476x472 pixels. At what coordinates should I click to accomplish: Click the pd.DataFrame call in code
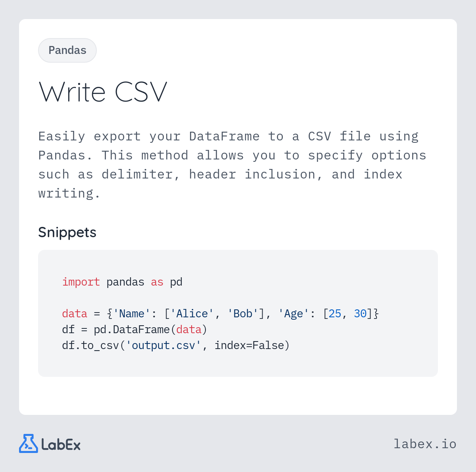(x=132, y=330)
